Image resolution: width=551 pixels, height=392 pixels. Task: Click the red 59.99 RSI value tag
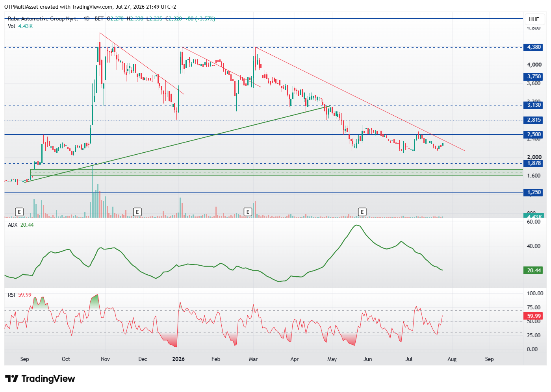tap(534, 316)
